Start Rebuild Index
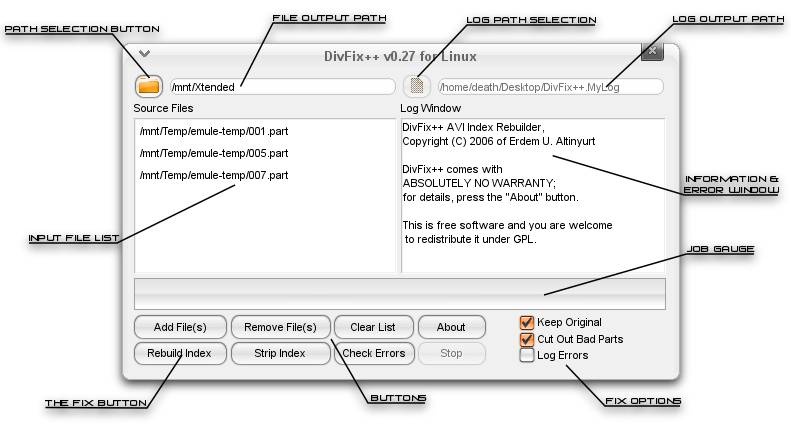Screen dimensions: 791x424 point(180,353)
